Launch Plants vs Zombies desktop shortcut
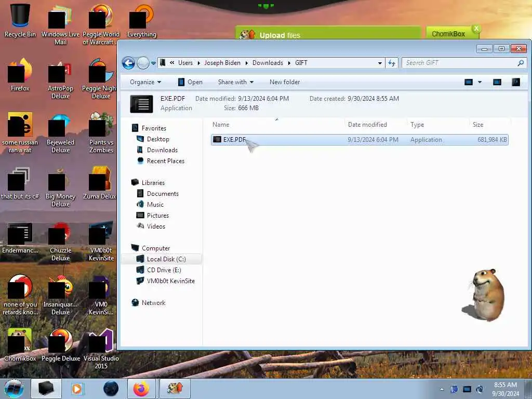 point(101,133)
